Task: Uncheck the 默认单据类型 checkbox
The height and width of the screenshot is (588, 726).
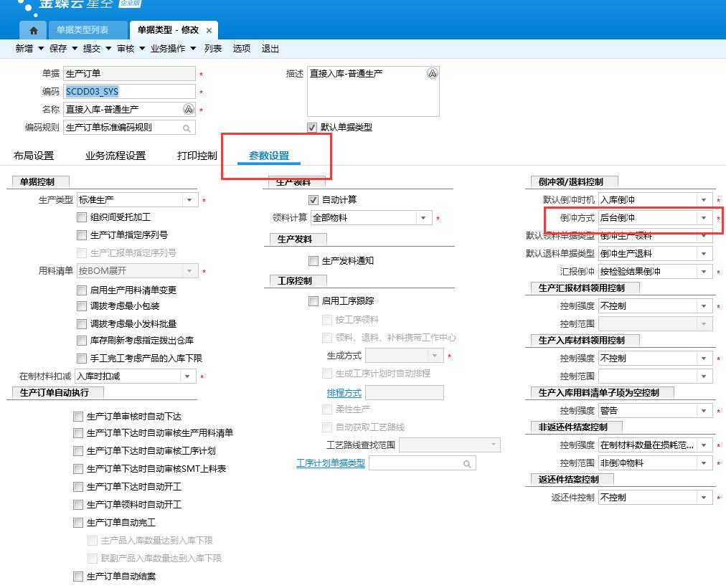Action: tap(312, 128)
